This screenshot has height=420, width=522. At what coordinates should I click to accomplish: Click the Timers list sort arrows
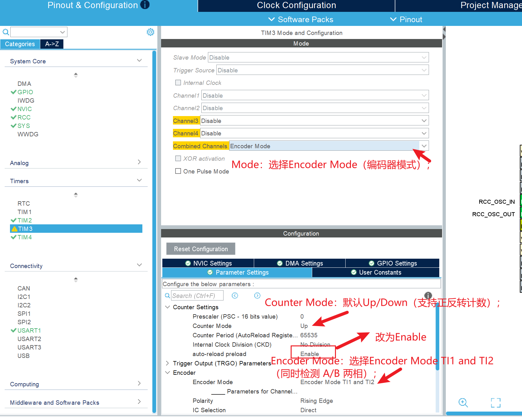[76, 195]
